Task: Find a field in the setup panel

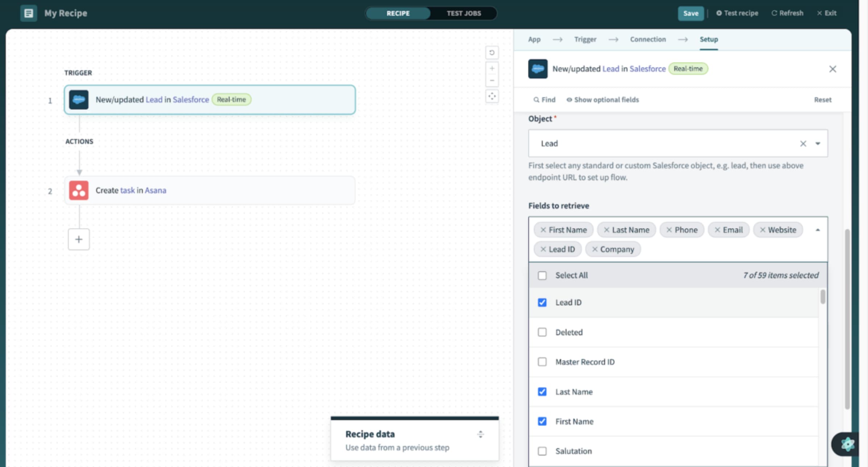Action: point(544,100)
